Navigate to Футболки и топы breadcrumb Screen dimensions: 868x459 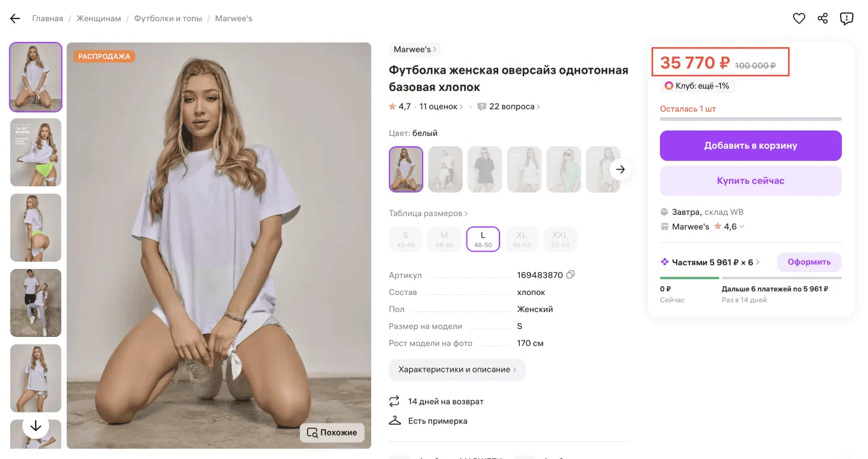168,18
